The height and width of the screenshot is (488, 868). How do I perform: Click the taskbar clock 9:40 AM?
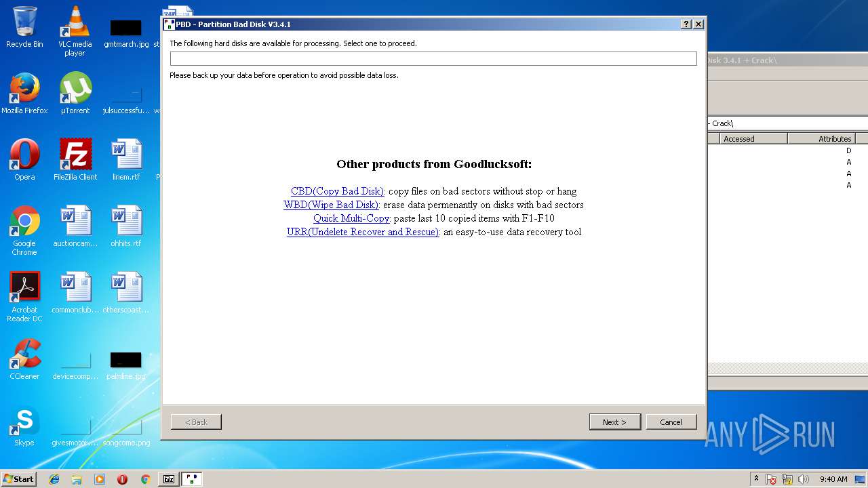coord(833,479)
